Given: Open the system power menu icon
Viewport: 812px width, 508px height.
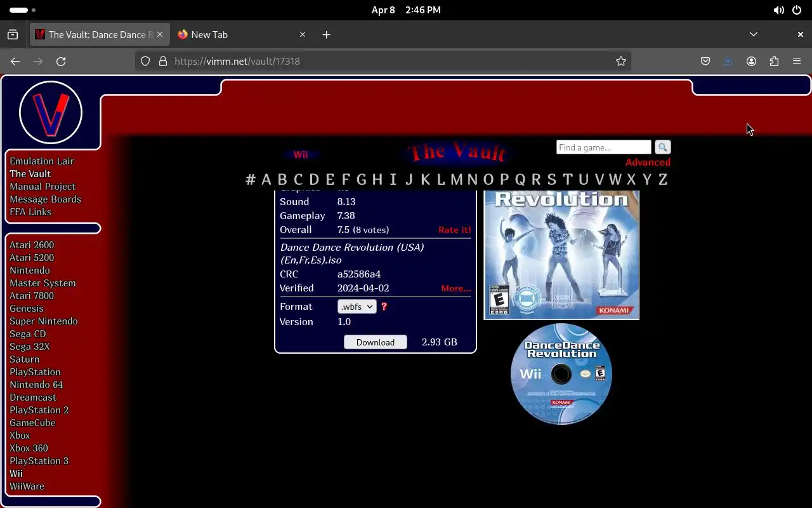Looking at the screenshot, I should pyautogui.click(x=797, y=10).
